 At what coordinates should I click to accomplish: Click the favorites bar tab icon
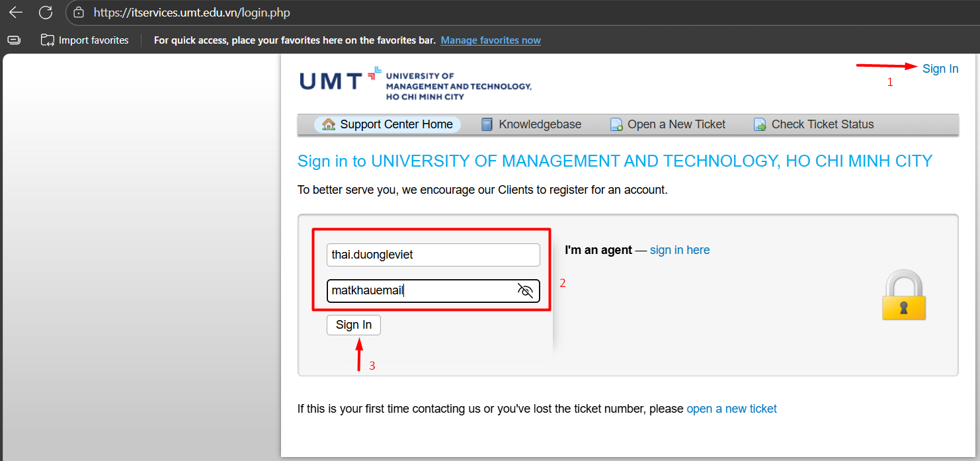[x=14, y=40]
